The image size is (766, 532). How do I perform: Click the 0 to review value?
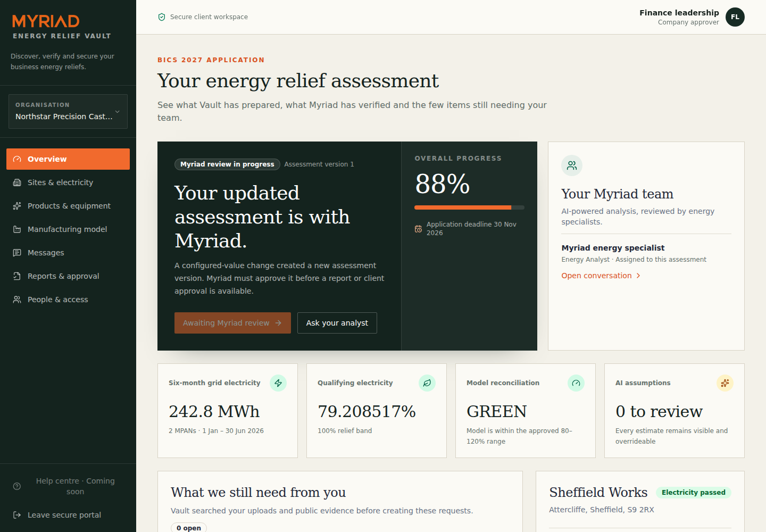pyautogui.click(x=659, y=411)
